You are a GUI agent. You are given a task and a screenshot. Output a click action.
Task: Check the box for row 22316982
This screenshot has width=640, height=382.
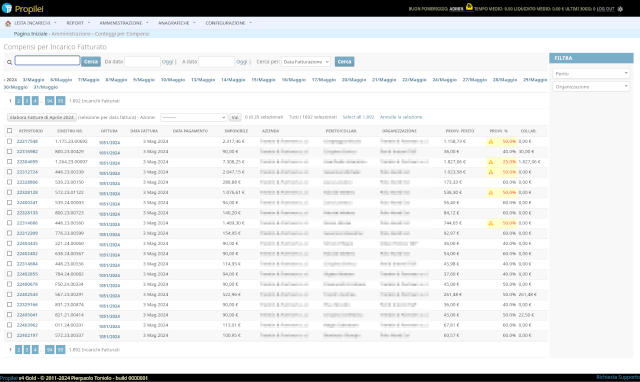click(9, 151)
